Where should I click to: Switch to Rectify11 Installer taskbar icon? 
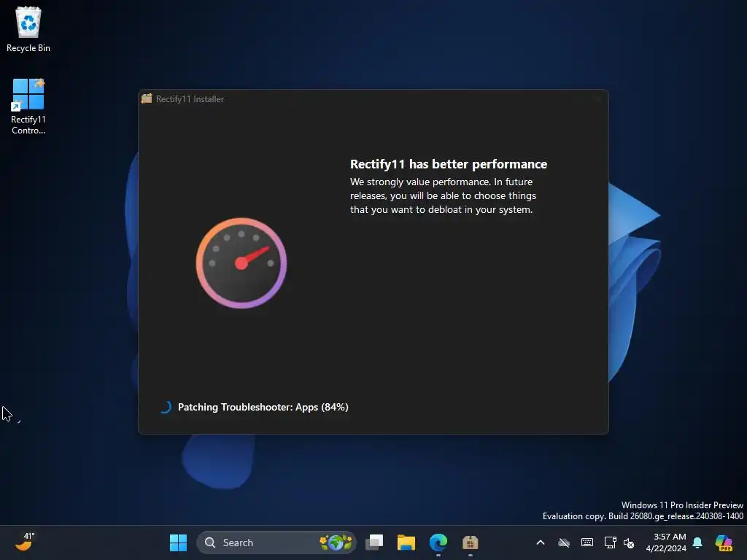coord(471,542)
